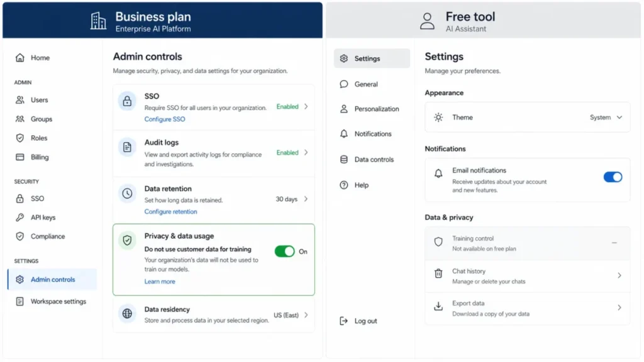Click the Audit logs Enabled status text
Image resolution: width=644 pixels, height=362 pixels.
pos(287,152)
